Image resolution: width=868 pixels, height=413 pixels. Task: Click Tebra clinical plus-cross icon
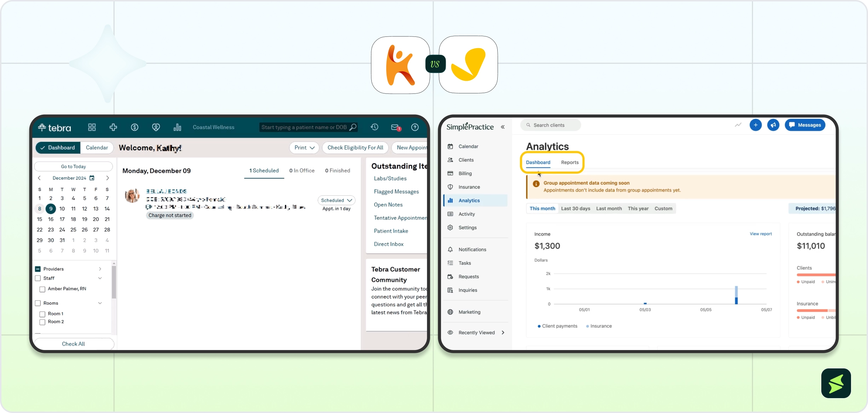point(113,127)
